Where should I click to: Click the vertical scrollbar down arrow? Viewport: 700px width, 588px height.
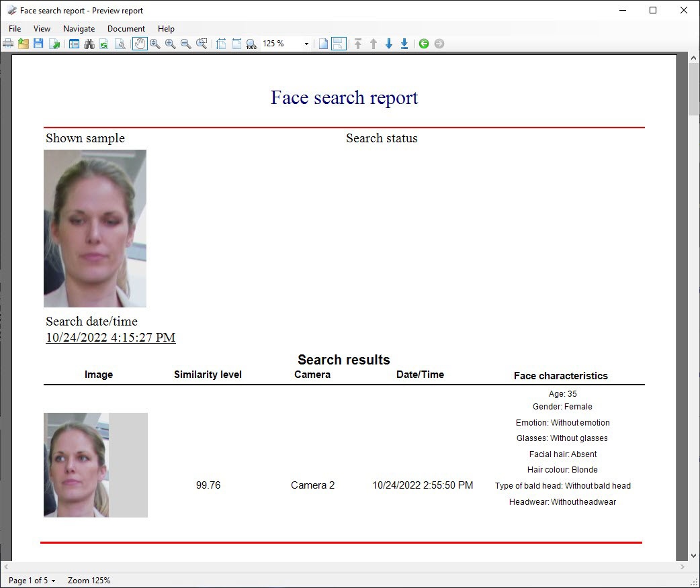coord(693,555)
